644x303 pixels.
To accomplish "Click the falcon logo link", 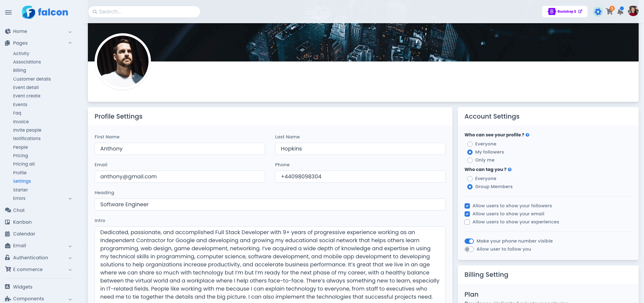I will coord(45,12).
